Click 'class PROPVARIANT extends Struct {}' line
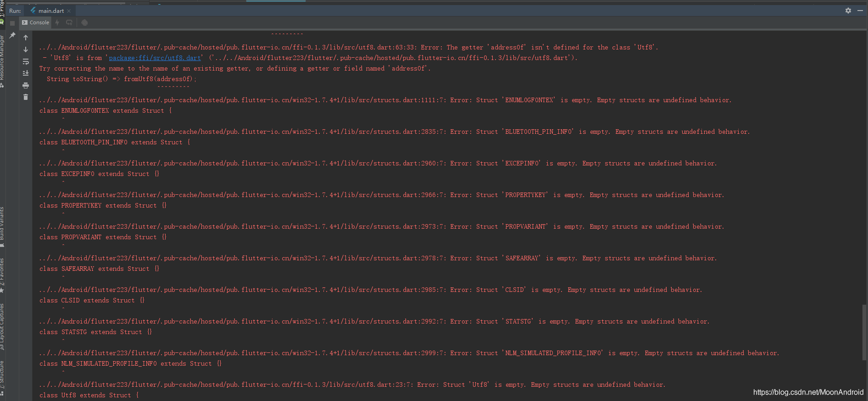The width and height of the screenshot is (868, 401). (103, 237)
